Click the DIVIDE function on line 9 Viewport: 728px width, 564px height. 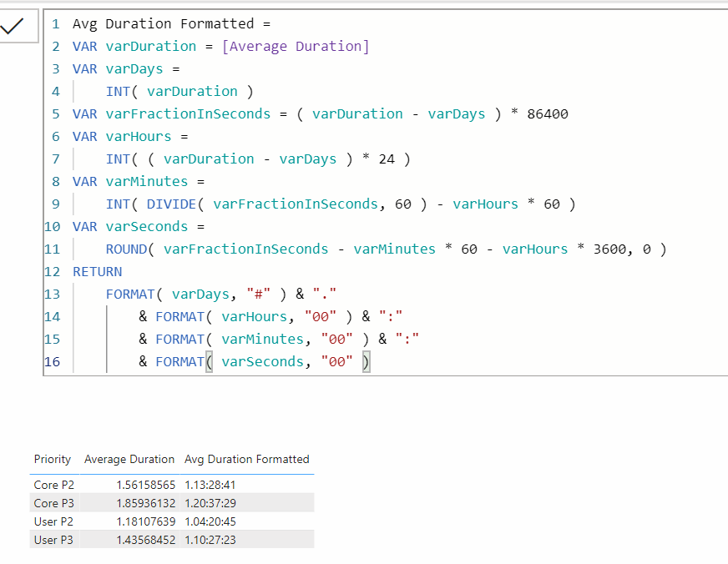coord(171,204)
